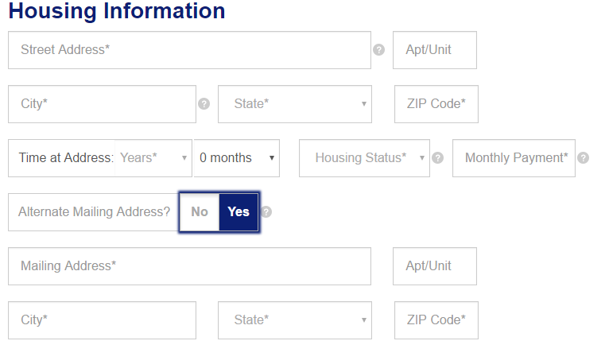Click the first ZIP Code field
609x364 pixels.
436,104
